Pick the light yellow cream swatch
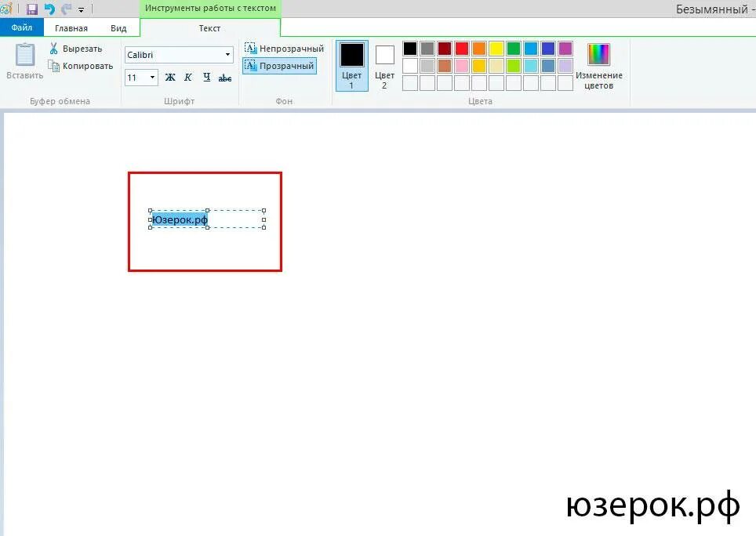 (496, 66)
